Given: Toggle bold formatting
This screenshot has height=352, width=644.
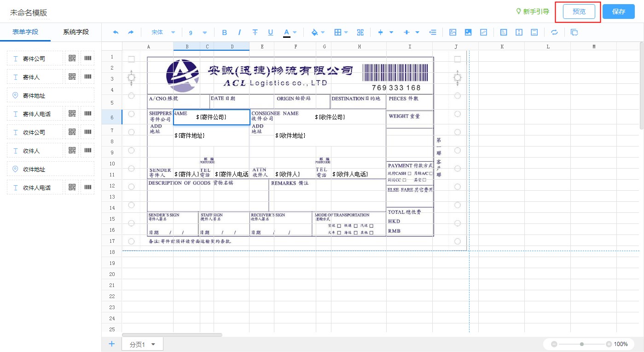Looking at the screenshot, I should pos(225,32).
